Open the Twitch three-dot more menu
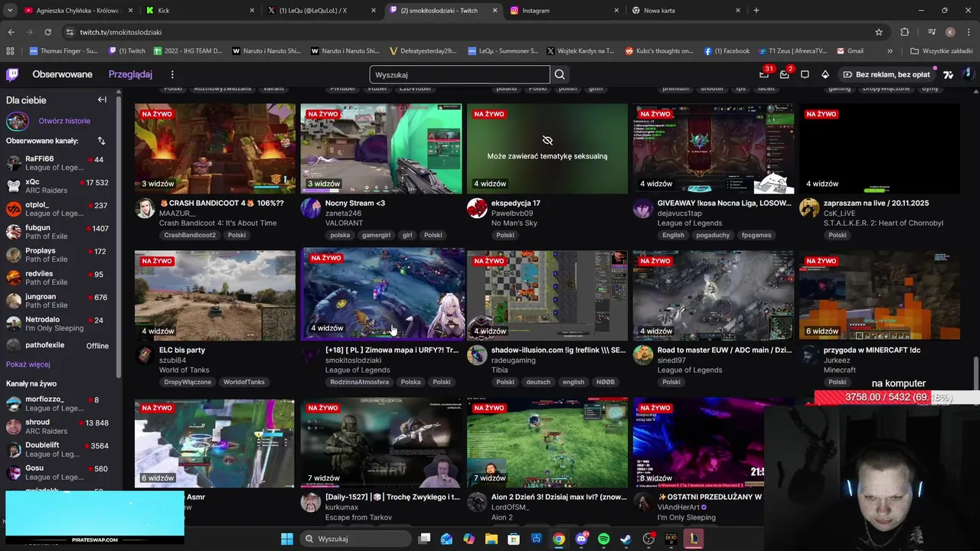 pyautogui.click(x=172, y=74)
